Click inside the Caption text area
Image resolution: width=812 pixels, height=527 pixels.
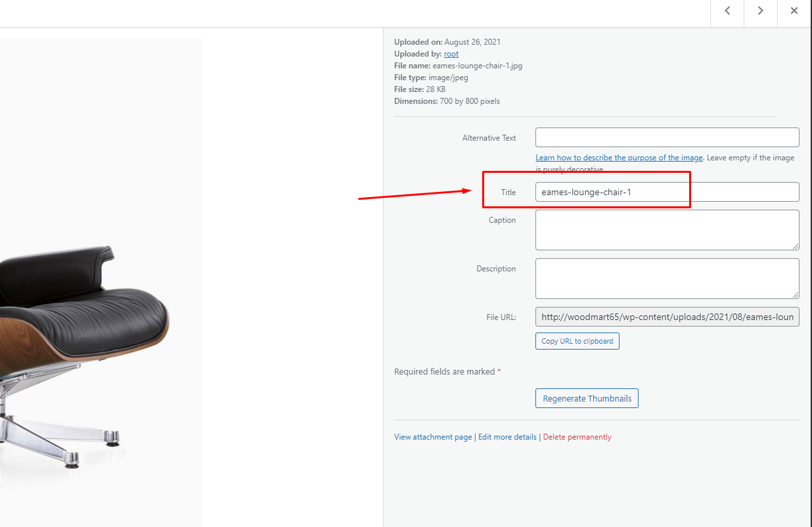click(x=667, y=230)
